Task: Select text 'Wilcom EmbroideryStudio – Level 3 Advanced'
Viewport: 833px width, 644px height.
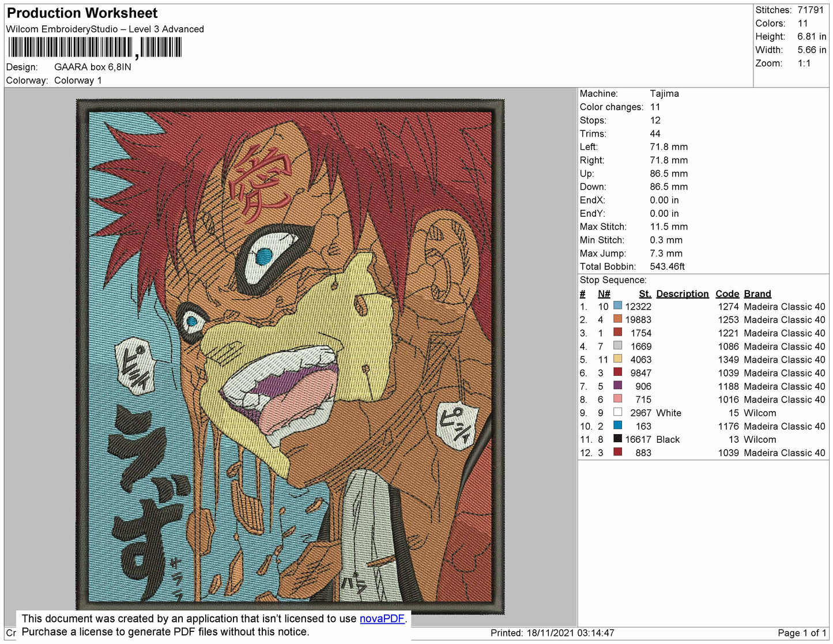Action: [x=105, y=29]
